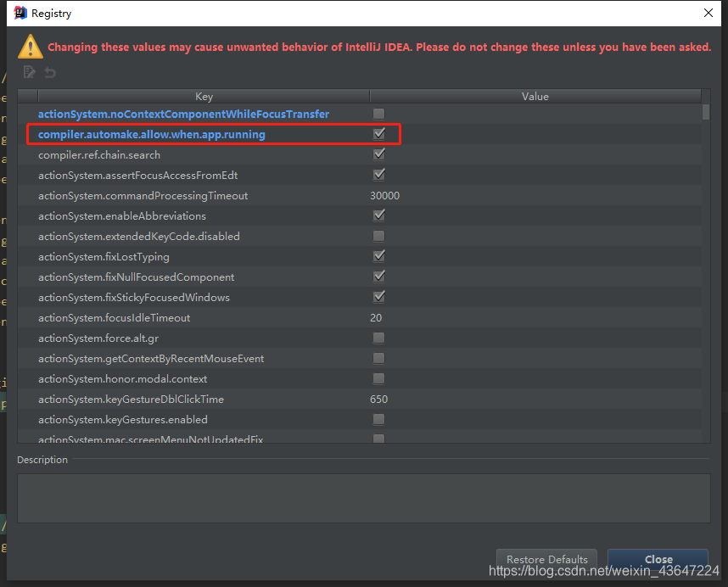Click the Key column header
This screenshot has width=728, height=587.
204,96
